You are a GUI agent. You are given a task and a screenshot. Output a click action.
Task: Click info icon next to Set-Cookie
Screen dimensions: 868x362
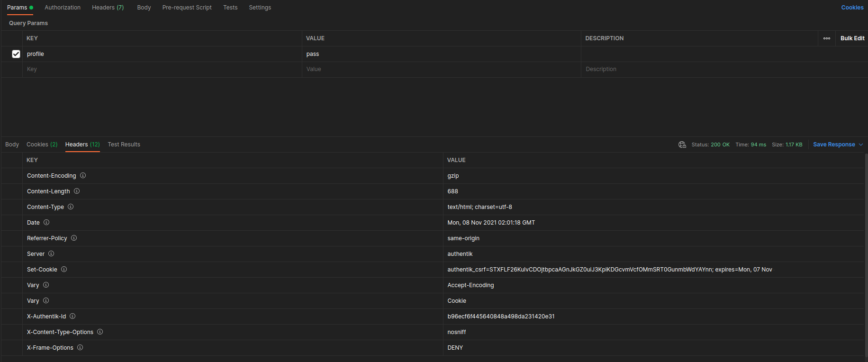click(x=64, y=269)
